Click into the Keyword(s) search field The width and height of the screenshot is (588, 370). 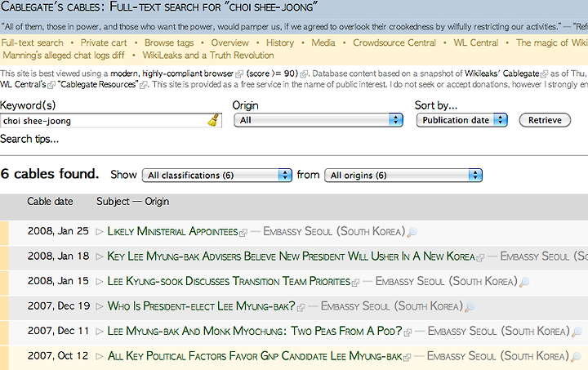[x=110, y=121]
